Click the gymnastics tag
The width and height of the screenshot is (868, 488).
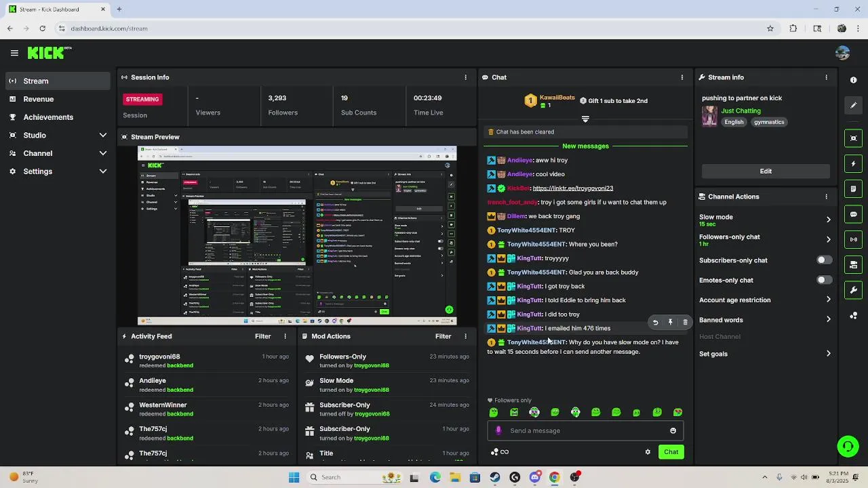click(x=769, y=122)
